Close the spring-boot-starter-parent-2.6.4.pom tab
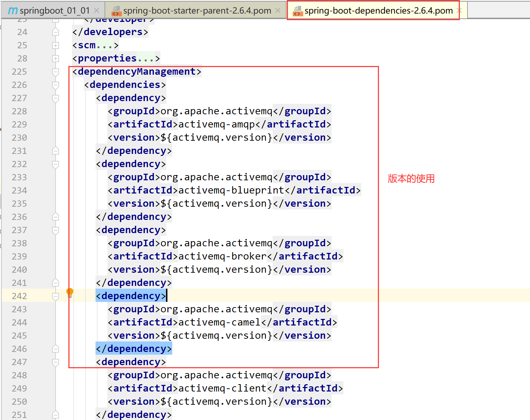This screenshot has width=530, height=420. point(278,10)
